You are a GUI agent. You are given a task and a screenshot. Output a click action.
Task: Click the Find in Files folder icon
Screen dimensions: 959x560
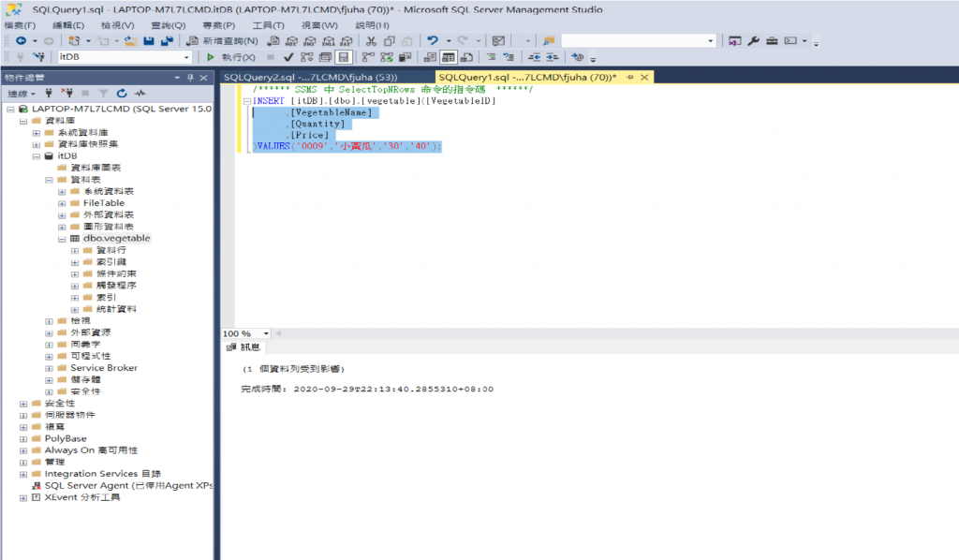coord(549,41)
